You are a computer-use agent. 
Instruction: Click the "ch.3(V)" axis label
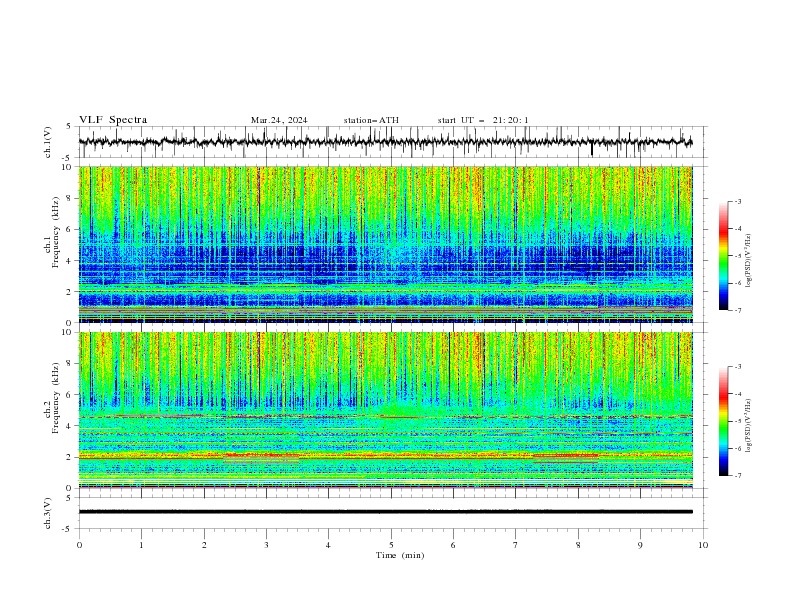click(48, 513)
